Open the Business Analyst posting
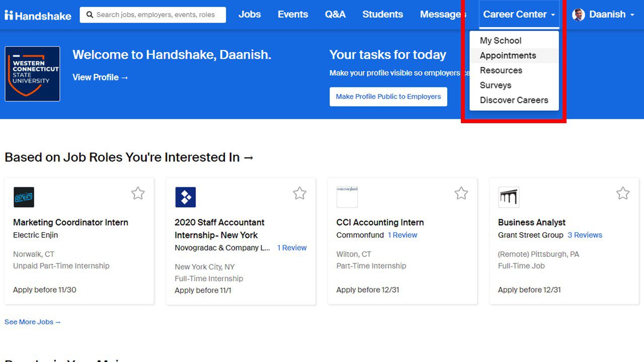The width and height of the screenshot is (644, 362). pos(532,222)
